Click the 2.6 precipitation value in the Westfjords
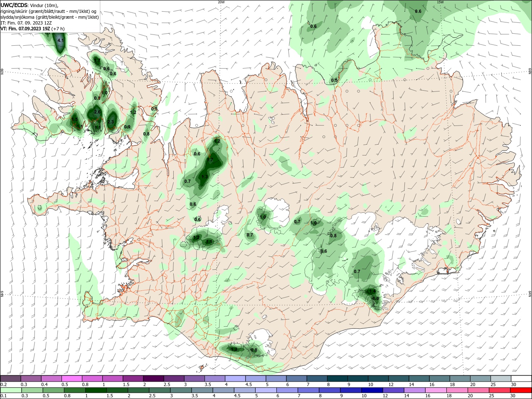 pos(97,112)
